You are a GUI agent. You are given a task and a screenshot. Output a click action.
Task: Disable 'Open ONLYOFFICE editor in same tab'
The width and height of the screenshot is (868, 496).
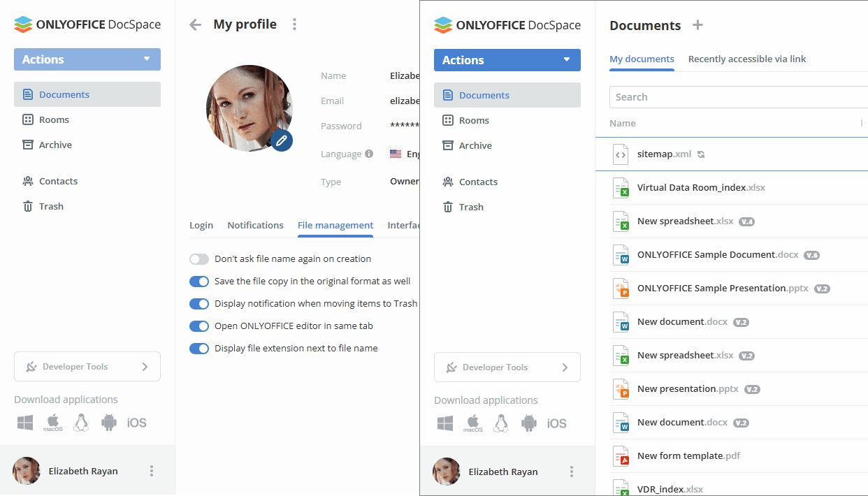click(x=199, y=326)
